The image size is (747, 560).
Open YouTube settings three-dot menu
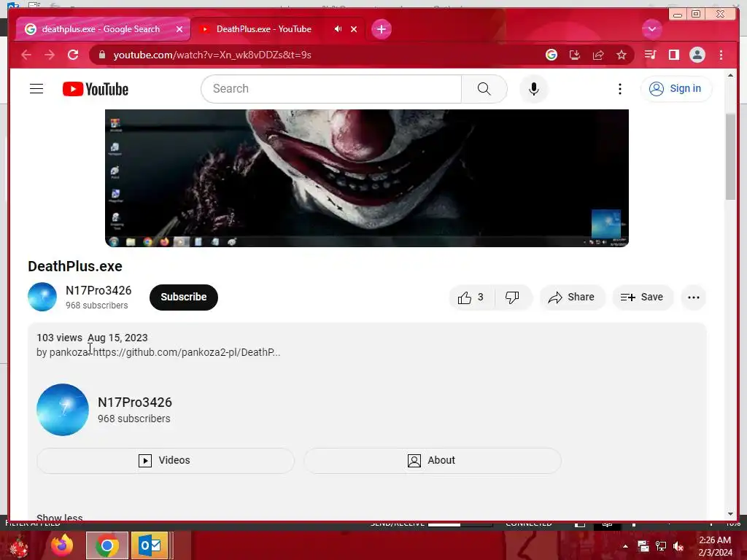click(620, 89)
